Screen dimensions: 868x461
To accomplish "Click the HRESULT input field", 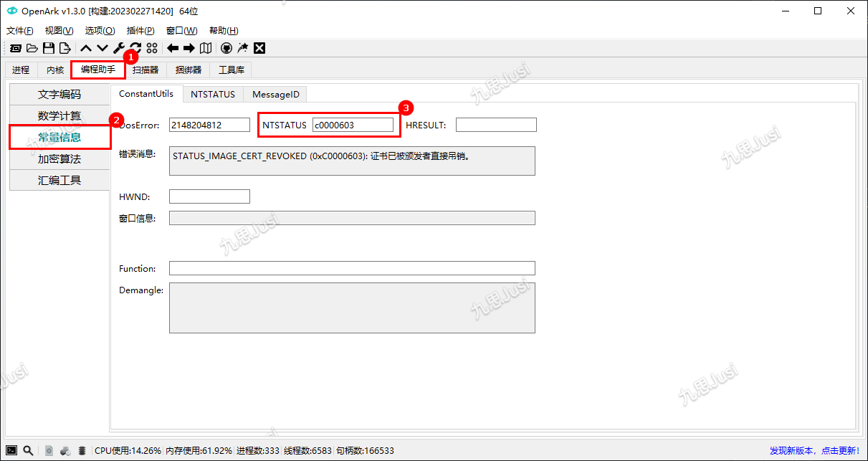I will pos(496,125).
